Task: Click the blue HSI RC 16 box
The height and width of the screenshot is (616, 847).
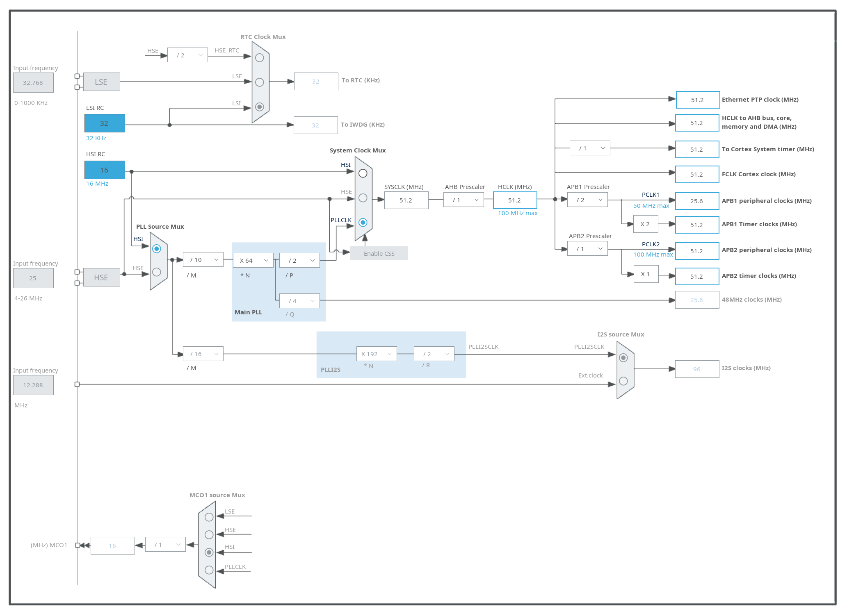Action: [x=105, y=170]
